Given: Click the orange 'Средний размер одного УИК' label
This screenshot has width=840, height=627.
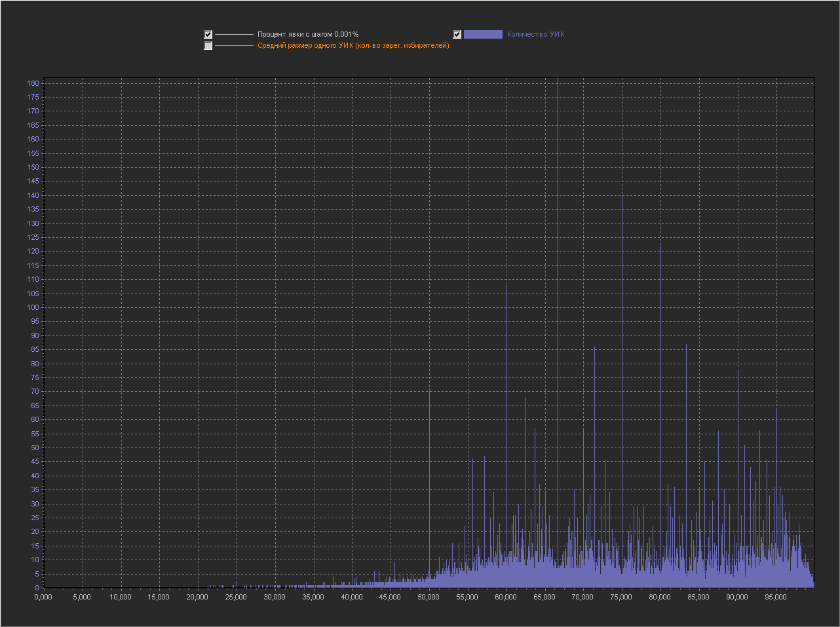Looking at the screenshot, I should [353, 46].
